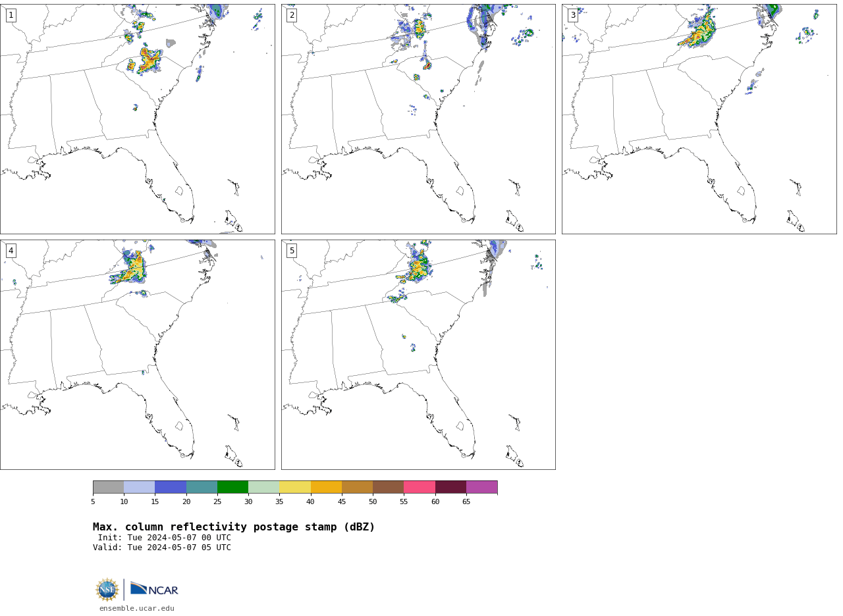Click the 'Init: Tue 2024-05-07 00 UTC' line
Screen dimensions: 843x616
(x=165, y=538)
